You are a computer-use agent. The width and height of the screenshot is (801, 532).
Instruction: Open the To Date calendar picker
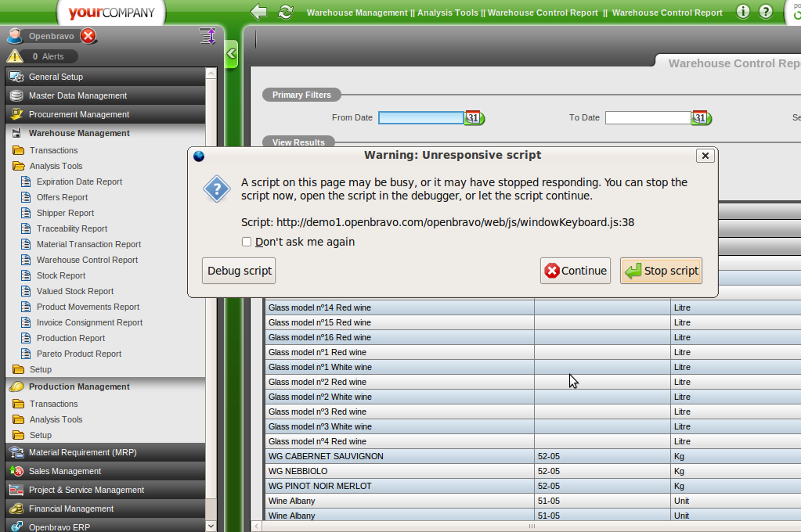[700, 118]
